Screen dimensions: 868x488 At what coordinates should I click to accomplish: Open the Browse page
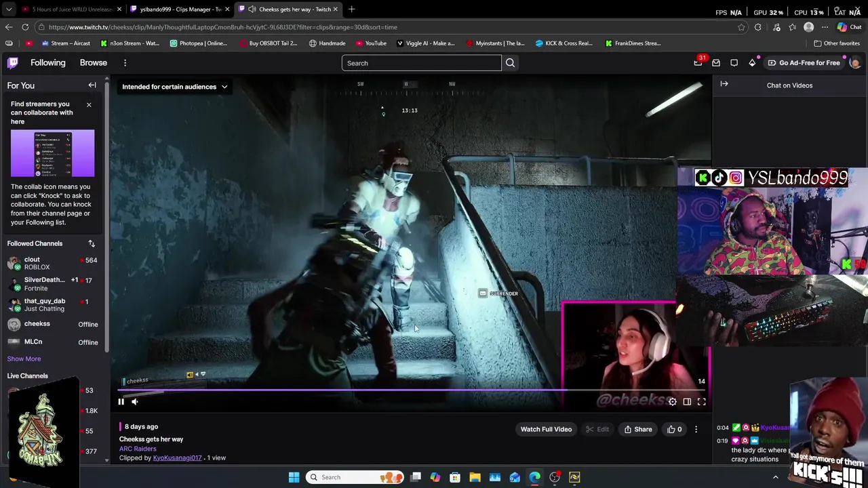[x=94, y=62]
